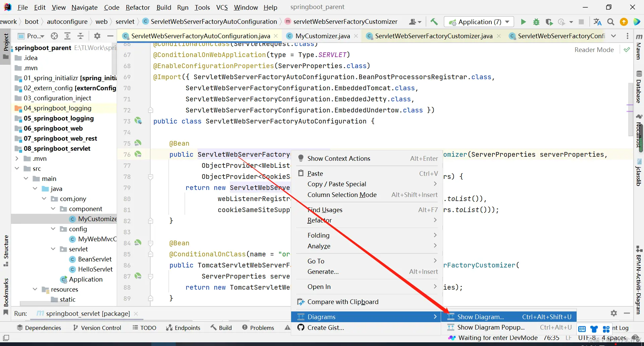The width and height of the screenshot is (644, 346).
Task: Toggle fold marker on line 89
Action: pyautogui.click(x=151, y=298)
